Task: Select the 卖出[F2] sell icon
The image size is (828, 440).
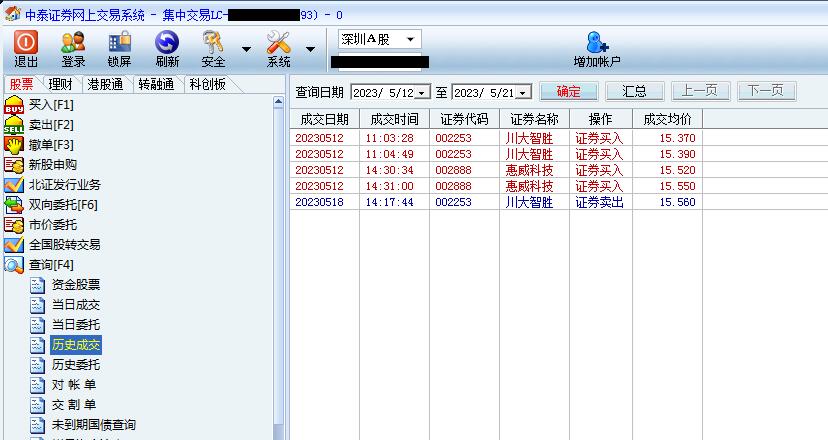Action: [x=14, y=125]
